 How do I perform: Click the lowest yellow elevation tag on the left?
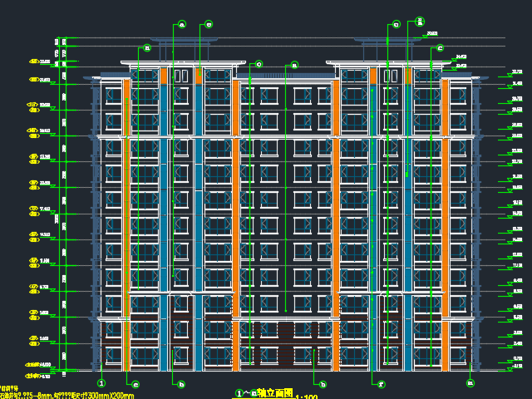[x=34, y=376]
